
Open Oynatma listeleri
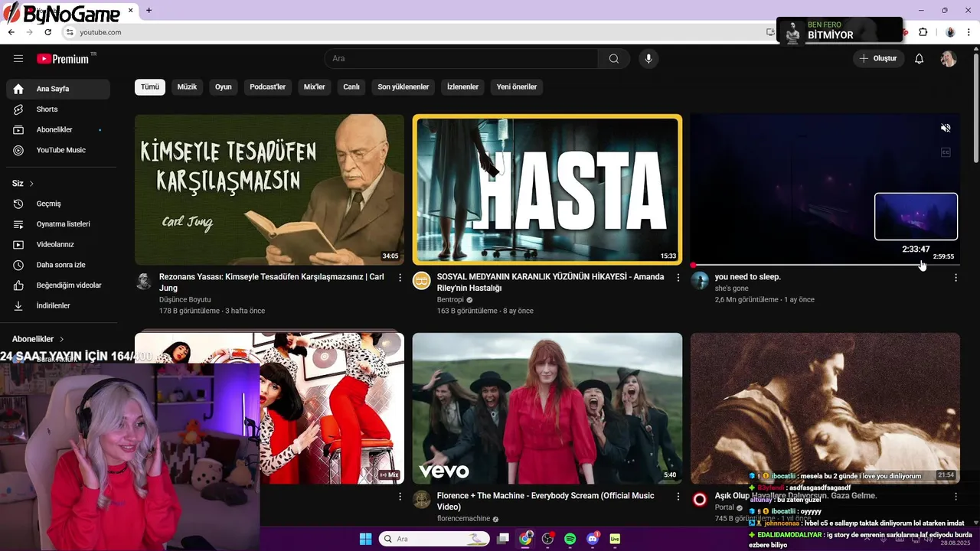tap(58, 224)
